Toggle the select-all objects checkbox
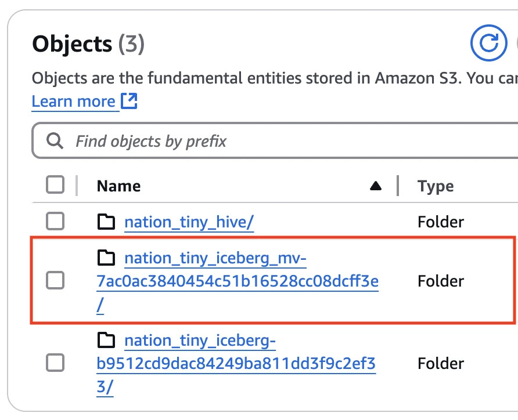518x420 pixels. pos(55,186)
